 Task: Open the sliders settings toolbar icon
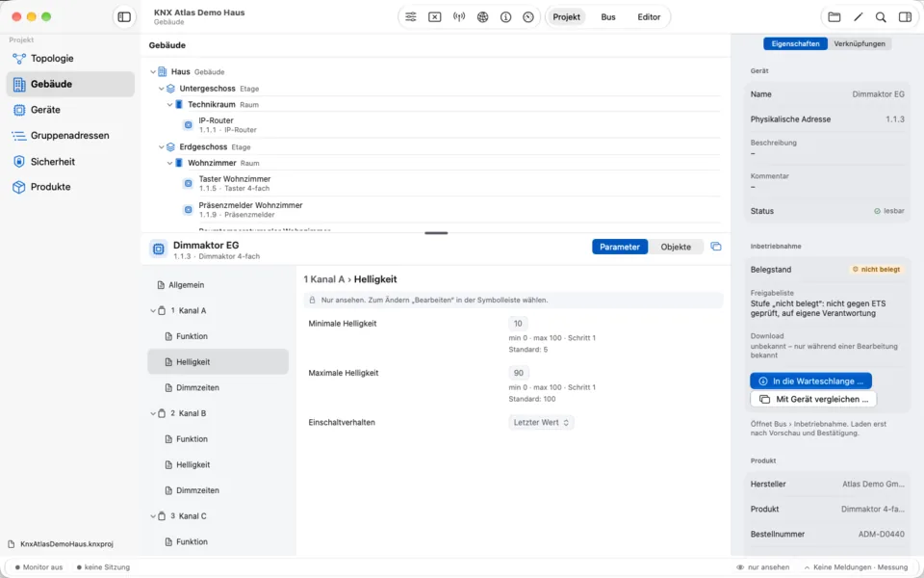(411, 17)
